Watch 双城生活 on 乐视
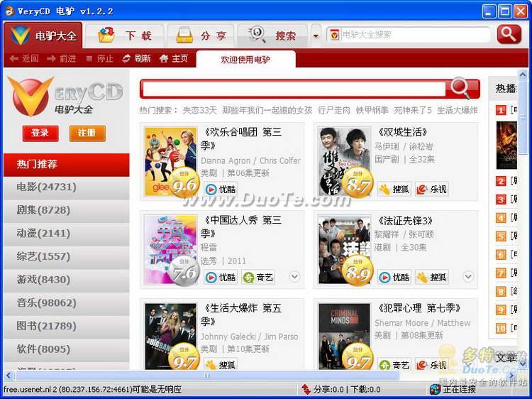This screenshot has height=399, width=532. click(x=431, y=189)
